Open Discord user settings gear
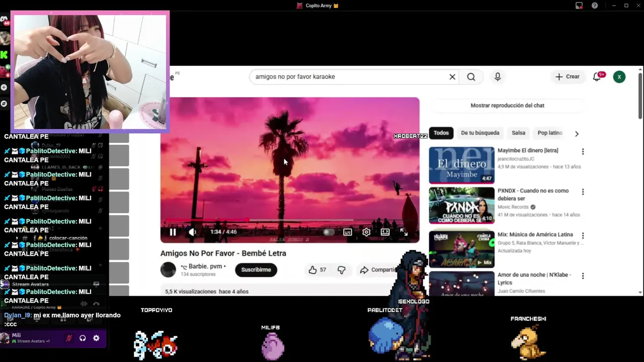Viewport: 644px width, 362px height. click(96, 338)
